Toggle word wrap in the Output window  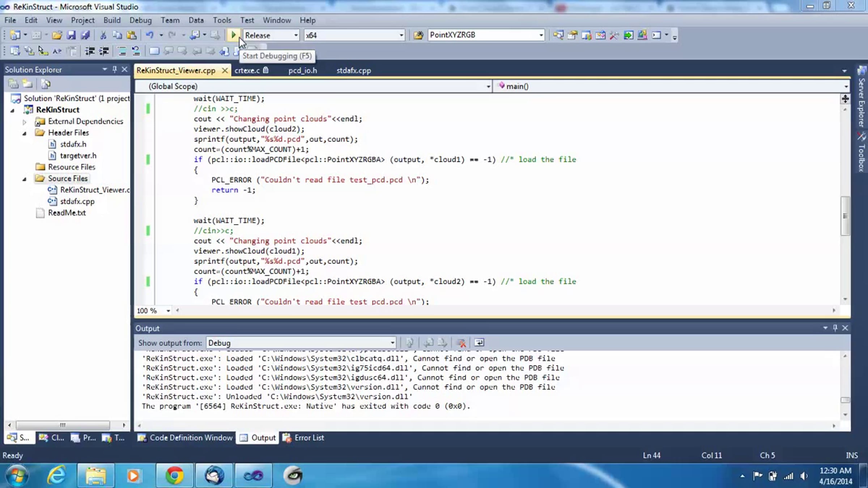pos(479,343)
